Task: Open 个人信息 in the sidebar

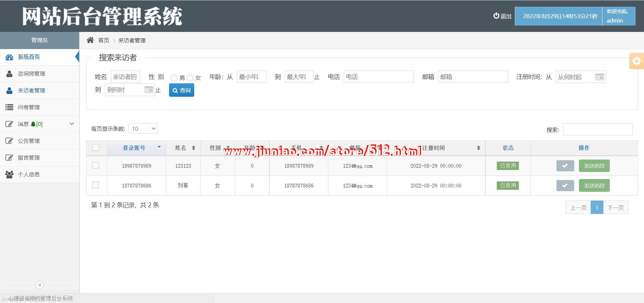Action: 40,174
